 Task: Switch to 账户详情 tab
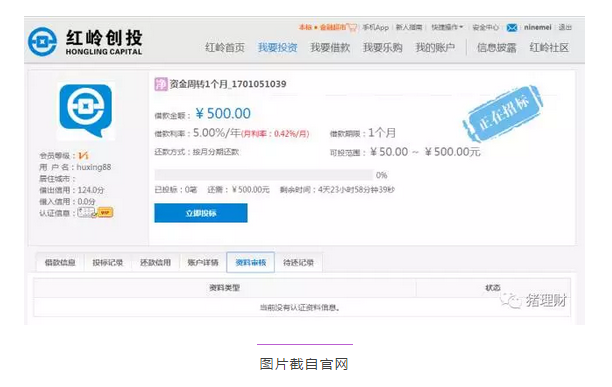[203, 263]
